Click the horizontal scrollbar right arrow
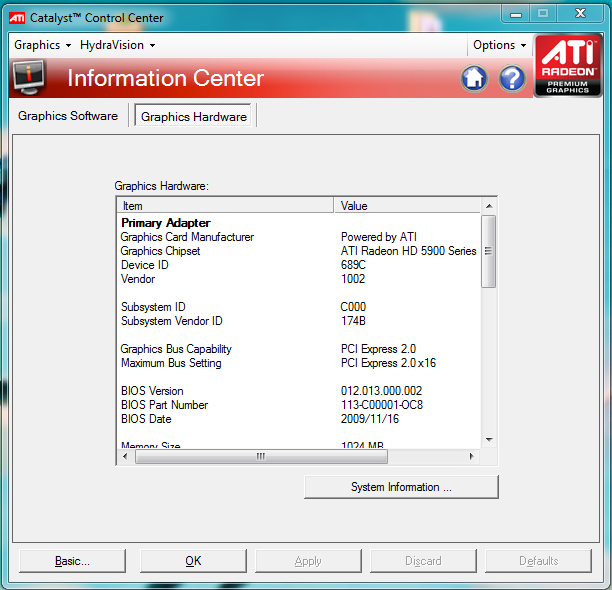The image size is (612, 590). [471, 456]
